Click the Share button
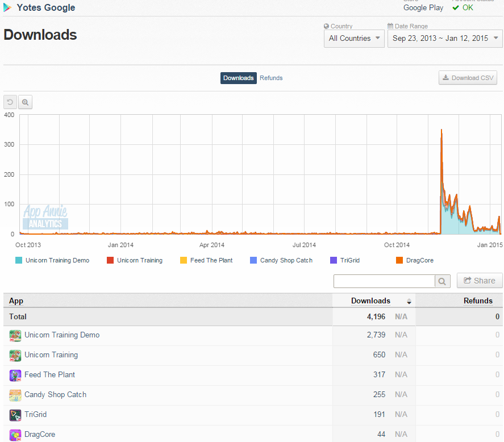Viewport: 504px width, 442px height. tap(480, 281)
